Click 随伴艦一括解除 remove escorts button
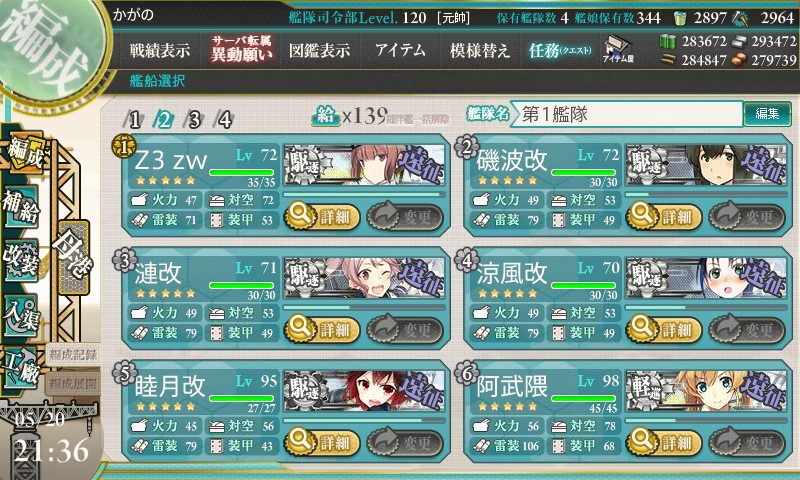This screenshot has width=800, height=480. [417, 119]
